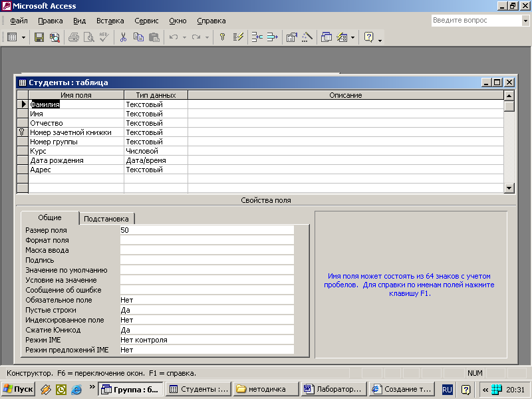The image size is (532, 399).
Task: Expand the View mode dropdown arrow
Action: pyautogui.click(x=23, y=38)
